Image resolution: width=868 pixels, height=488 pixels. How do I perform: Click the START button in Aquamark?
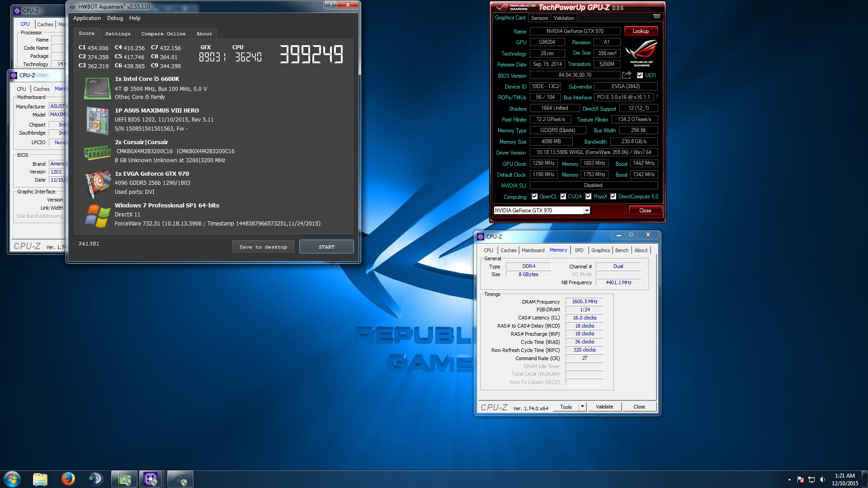[x=326, y=247]
